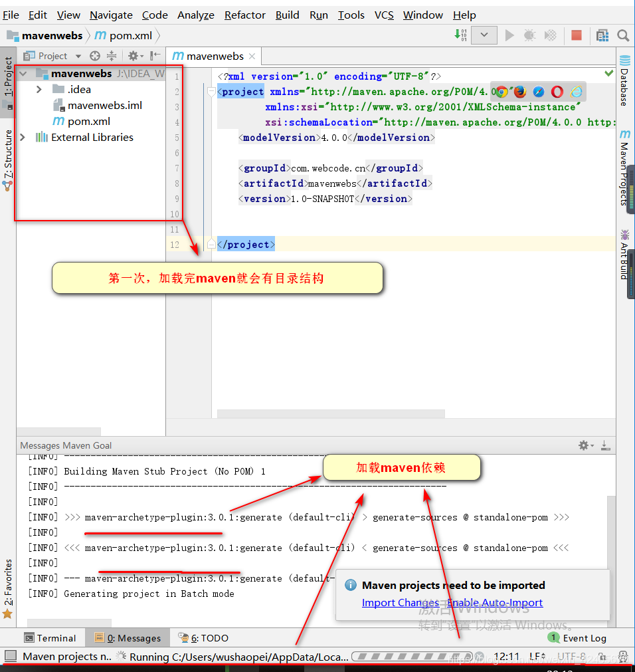Hide the Project tool window icon
Image resolution: width=635 pixels, height=672 pixels.
tap(155, 56)
